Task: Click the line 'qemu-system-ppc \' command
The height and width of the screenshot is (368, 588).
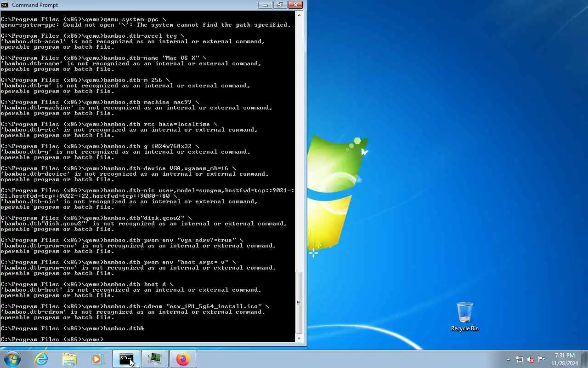Action: pyautogui.click(x=83, y=19)
